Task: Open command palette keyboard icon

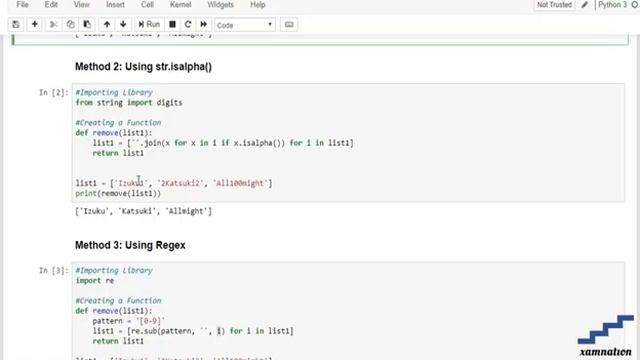Action: [x=289, y=24]
